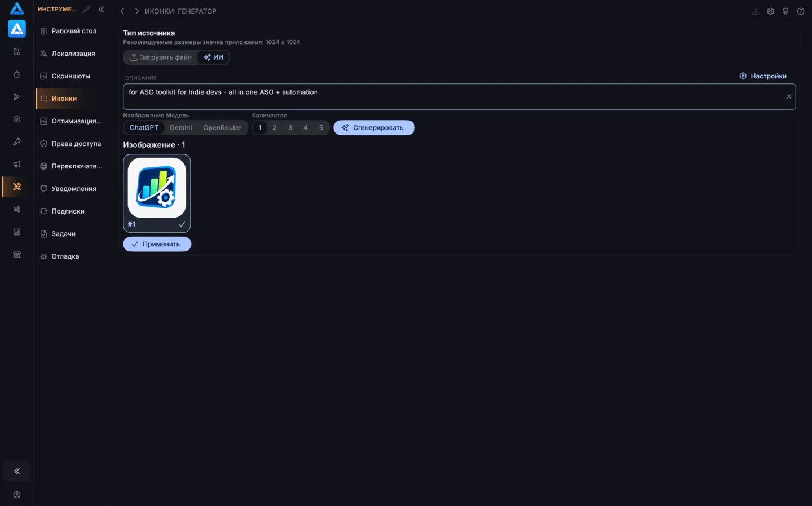The width and height of the screenshot is (812, 506).
Task: Collapse the sidebar using top double chevron
Action: 101,9
